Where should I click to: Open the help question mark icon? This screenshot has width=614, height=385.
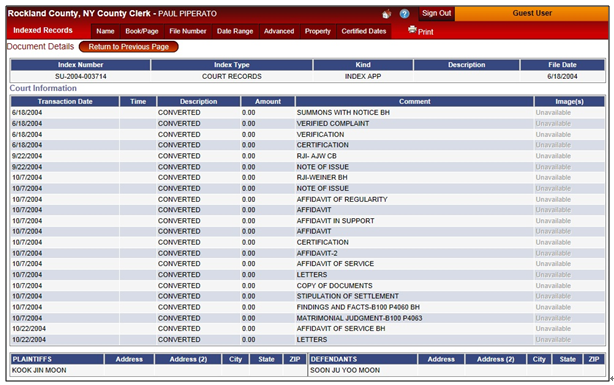point(405,14)
